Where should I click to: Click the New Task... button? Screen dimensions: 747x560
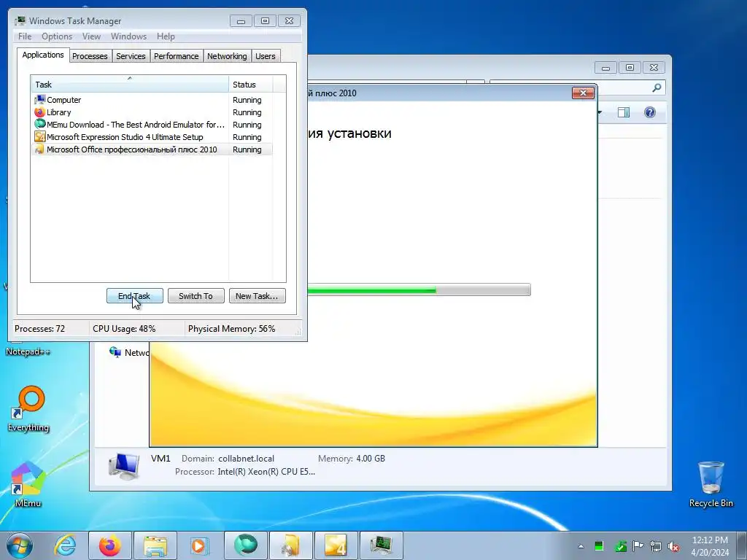pyautogui.click(x=258, y=296)
